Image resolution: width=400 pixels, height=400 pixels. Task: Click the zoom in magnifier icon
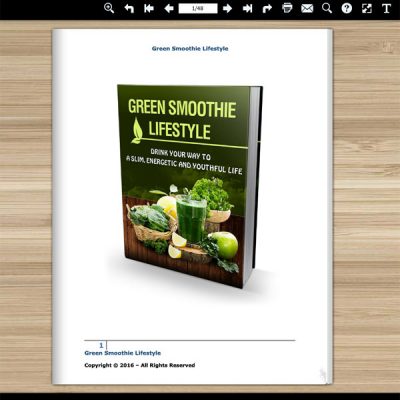(x=109, y=8)
